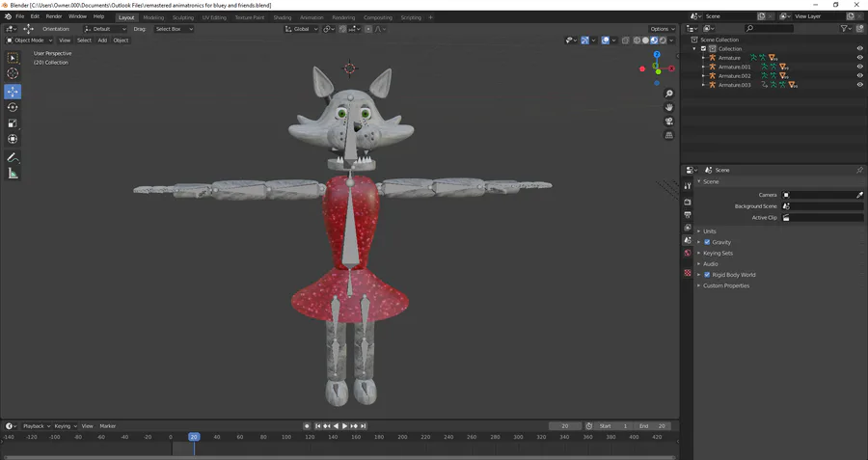The image size is (868, 460).
Task: Activate the Scale tool
Action: point(13,123)
